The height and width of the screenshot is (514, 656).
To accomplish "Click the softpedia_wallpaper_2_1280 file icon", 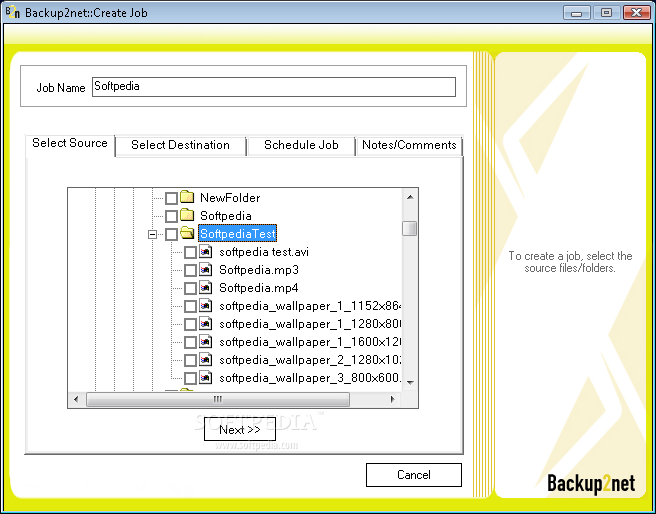I will tap(205, 359).
